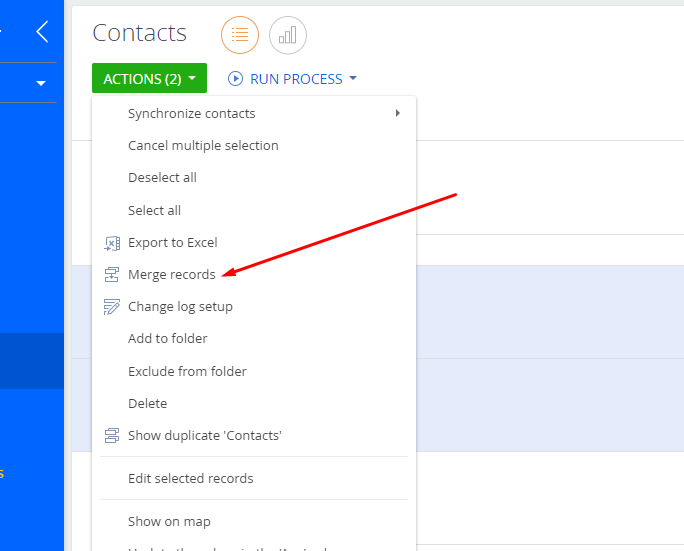Click the Show duplicate Contacts icon

112,435
